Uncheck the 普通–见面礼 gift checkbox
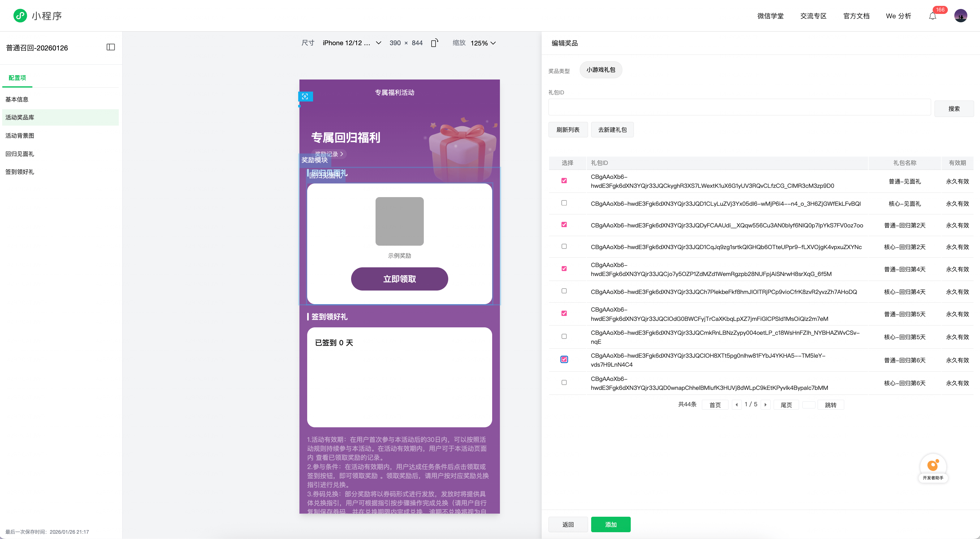980x539 pixels. click(x=564, y=181)
